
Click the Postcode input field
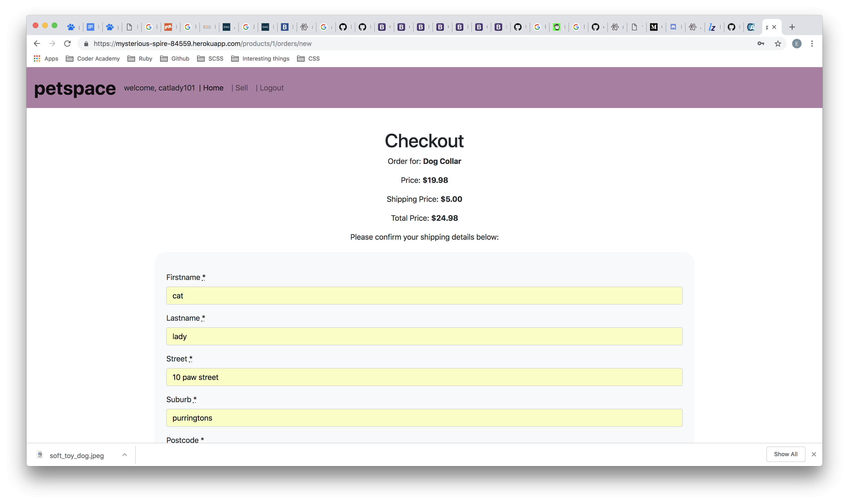pos(424,456)
